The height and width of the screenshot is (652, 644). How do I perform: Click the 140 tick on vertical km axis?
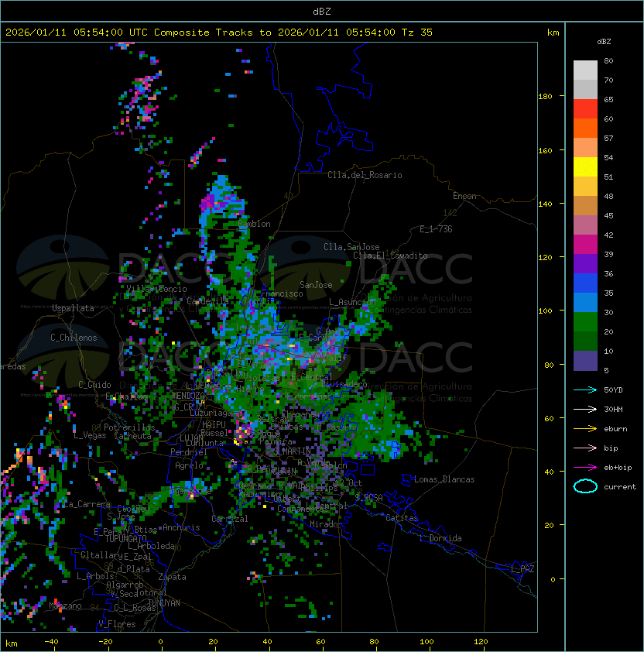(x=545, y=204)
